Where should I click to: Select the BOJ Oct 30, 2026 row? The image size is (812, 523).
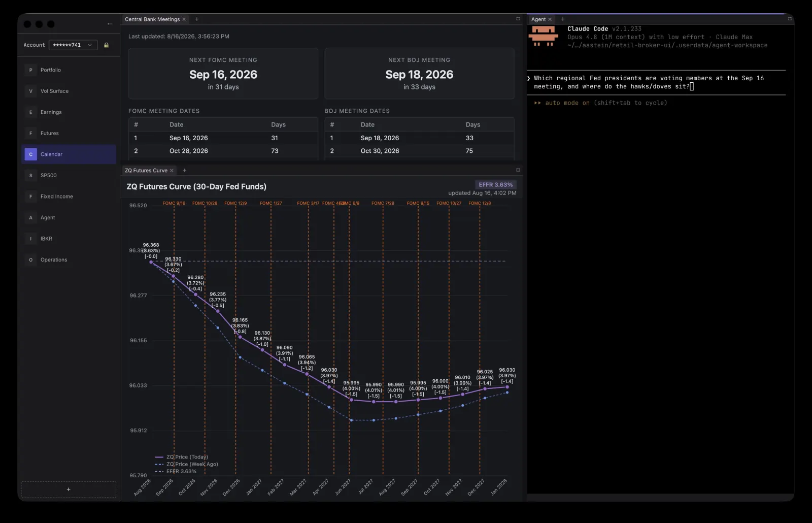[419, 151]
